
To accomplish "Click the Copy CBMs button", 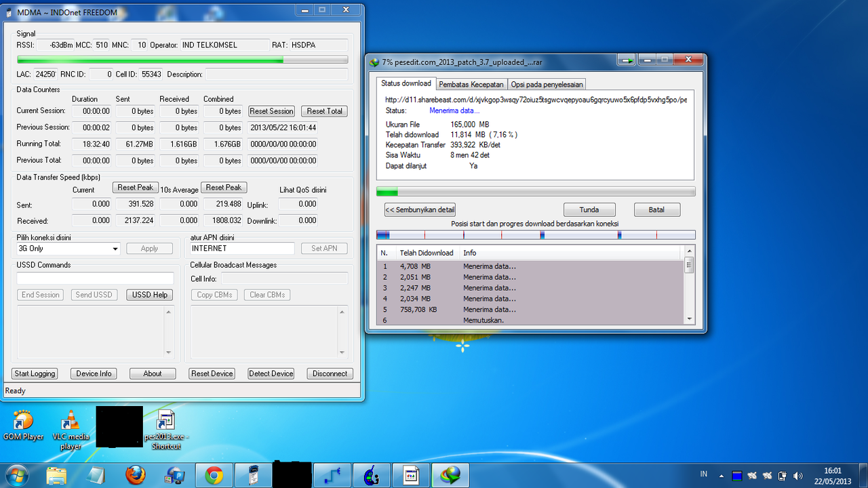I will 214,295.
